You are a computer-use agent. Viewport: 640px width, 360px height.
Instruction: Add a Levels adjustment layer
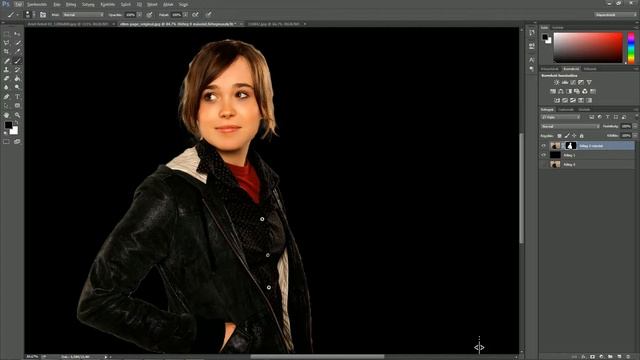click(565, 82)
